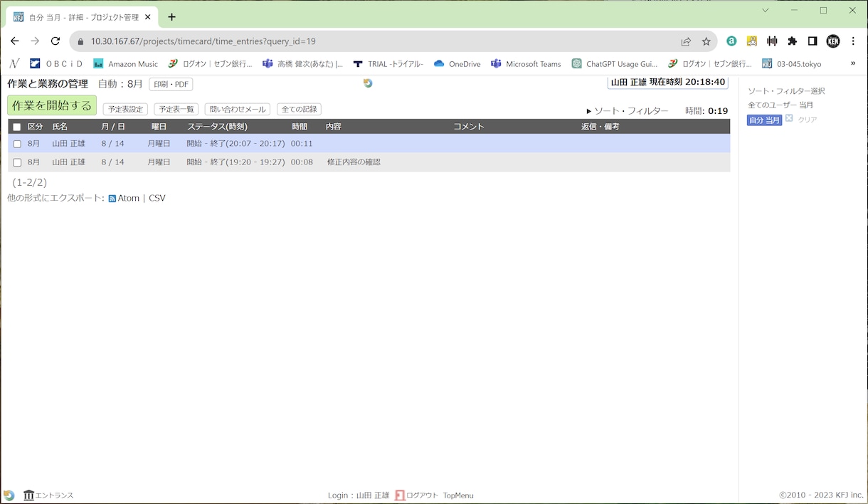Click the browser back arrow
The image size is (868, 504).
click(x=15, y=41)
